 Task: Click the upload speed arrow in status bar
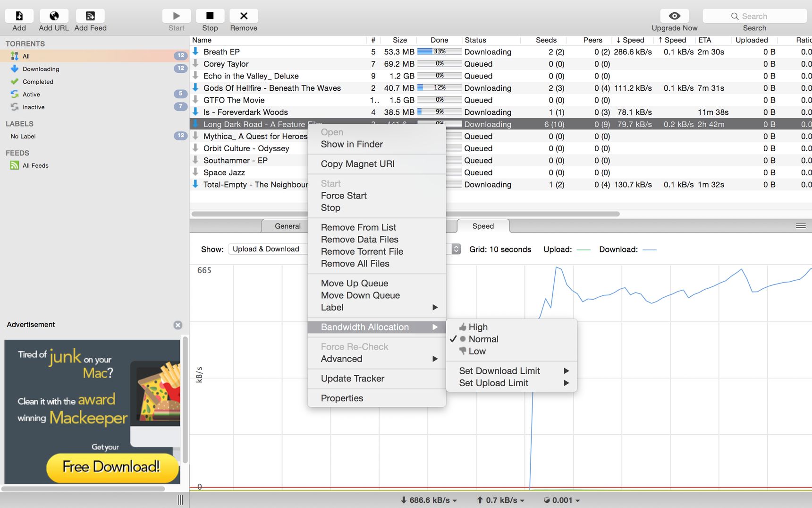click(480, 500)
